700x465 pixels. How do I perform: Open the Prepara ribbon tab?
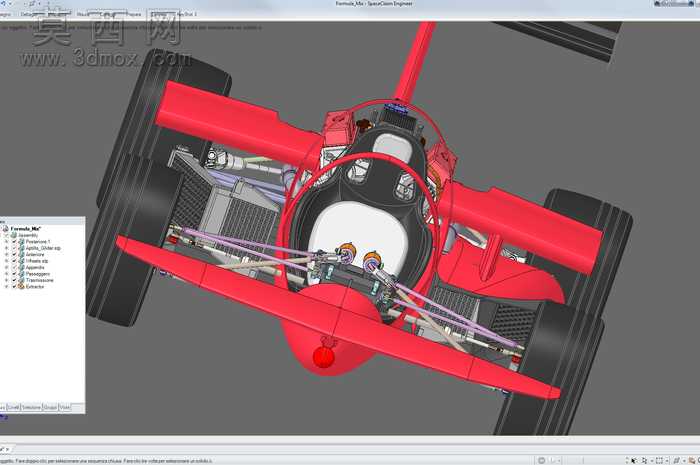pos(133,14)
